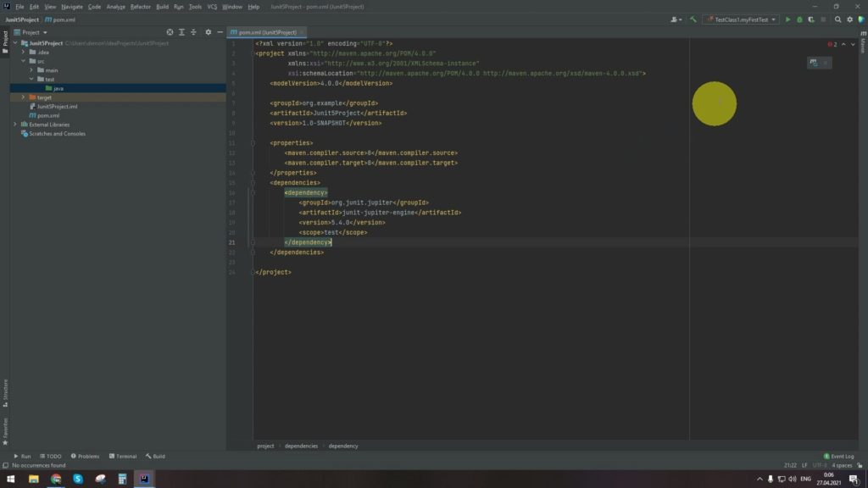
Task: Expand the target folder
Action: click(x=23, y=97)
